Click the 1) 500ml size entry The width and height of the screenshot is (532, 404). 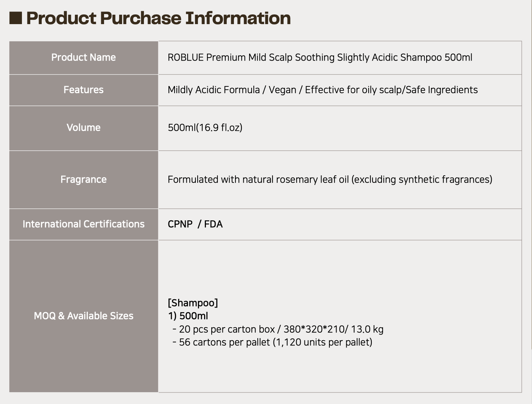(188, 316)
